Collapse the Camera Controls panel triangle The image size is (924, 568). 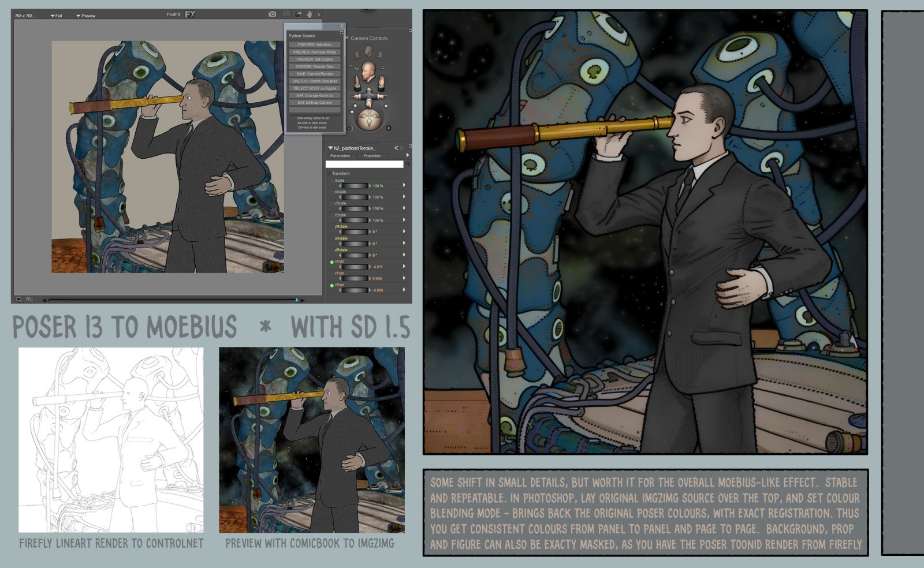[347, 38]
